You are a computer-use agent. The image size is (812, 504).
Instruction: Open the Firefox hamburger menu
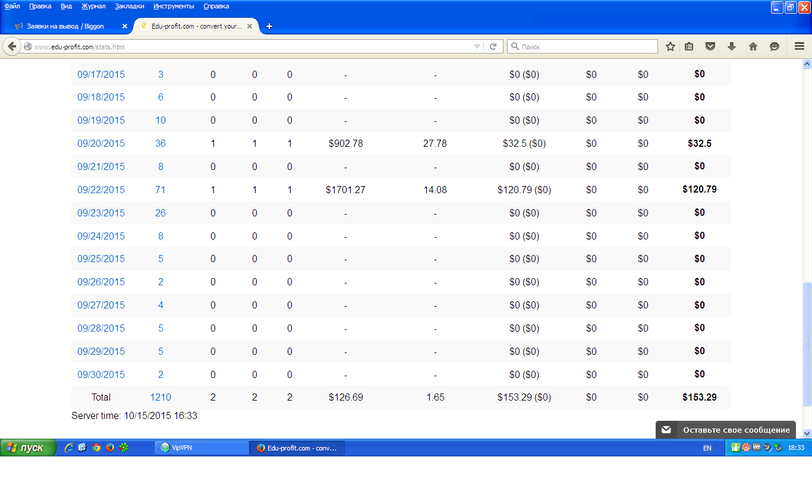[800, 46]
